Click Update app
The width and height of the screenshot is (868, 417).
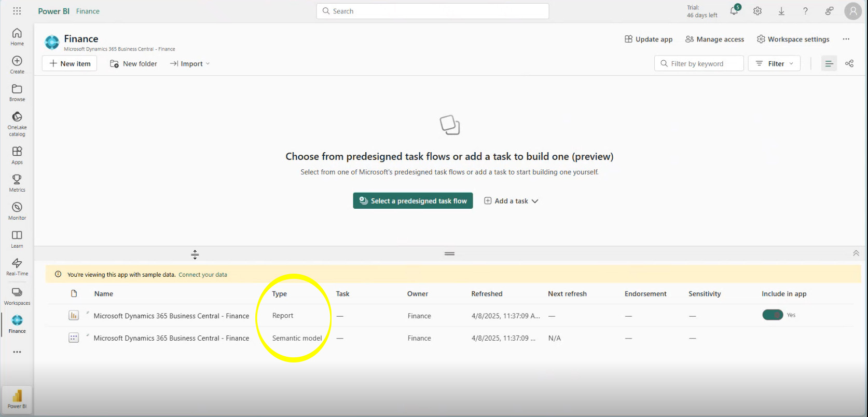pyautogui.click(x=649, y=39)
